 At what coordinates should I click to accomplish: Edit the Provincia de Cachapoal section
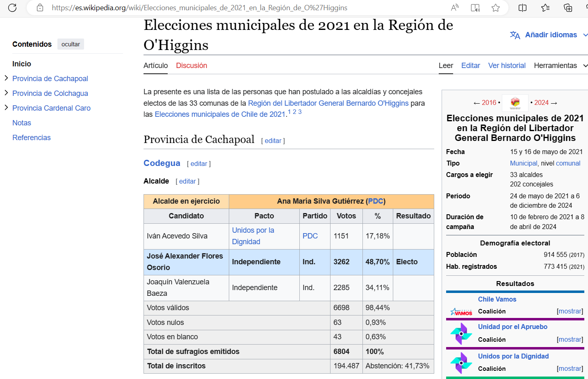pos(273,141)
